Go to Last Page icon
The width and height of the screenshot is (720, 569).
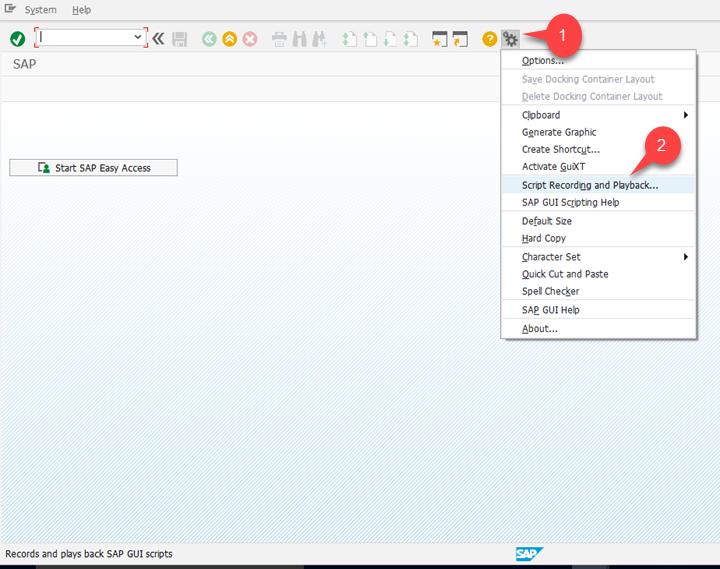pyautogui.click(x=410, y=39)
